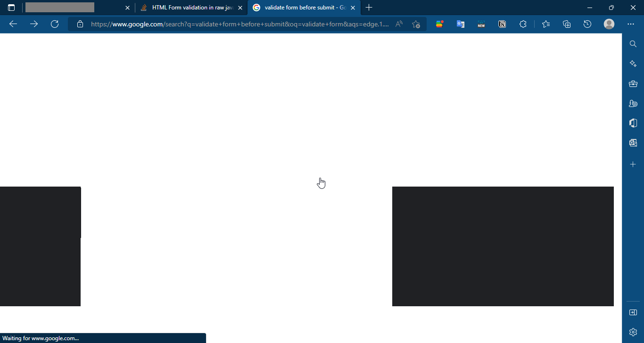
Task: Open the Extensions puzzle menu
Action: point(523,24)
